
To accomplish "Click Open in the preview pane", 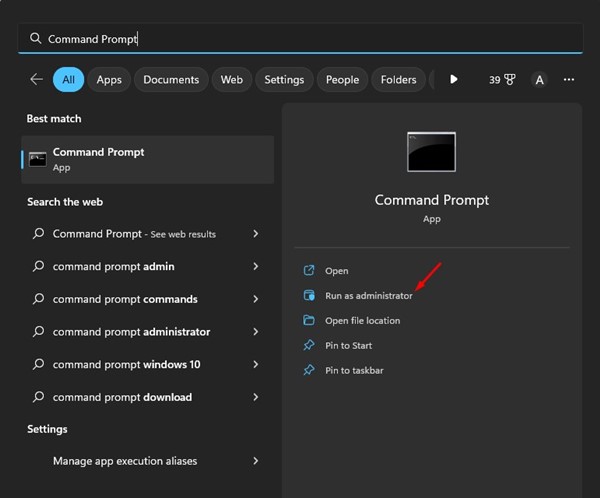I will point(337,271).
